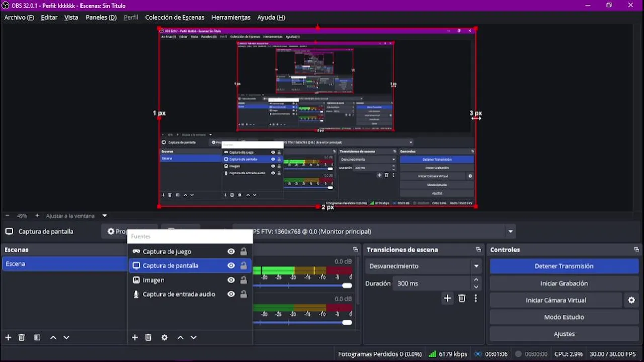
Task: Delete scene transition trash icon
Action: 462,298
